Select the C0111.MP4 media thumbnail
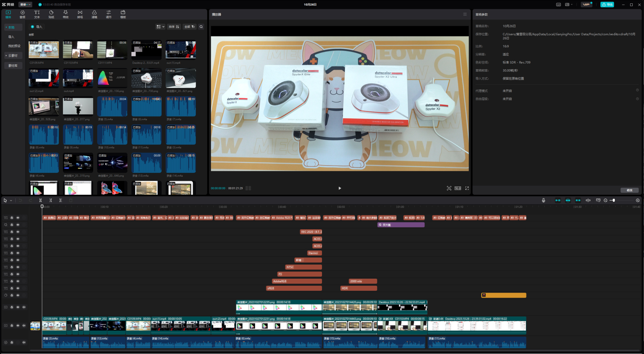This screenshot has height=354, width=644. (x=112, y=50)
